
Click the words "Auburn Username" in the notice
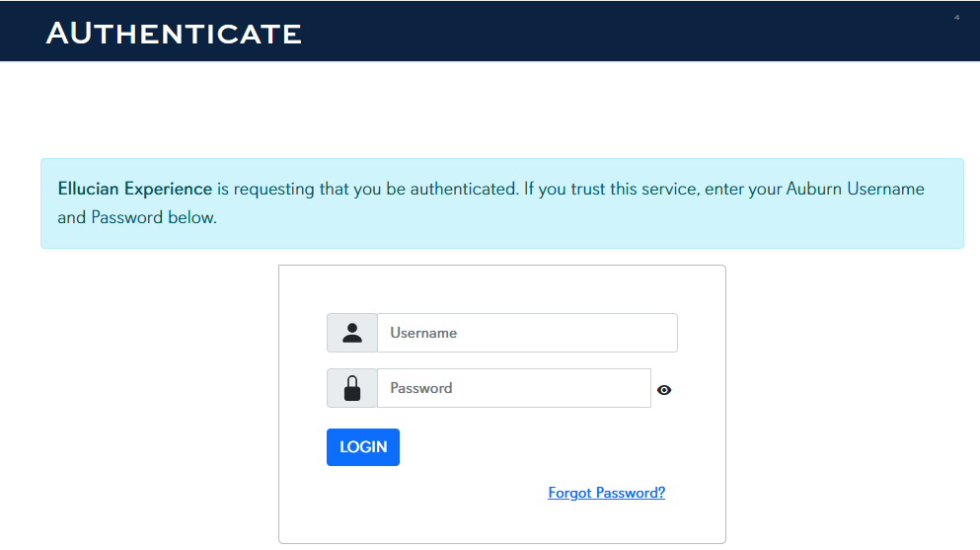point(855,189)
